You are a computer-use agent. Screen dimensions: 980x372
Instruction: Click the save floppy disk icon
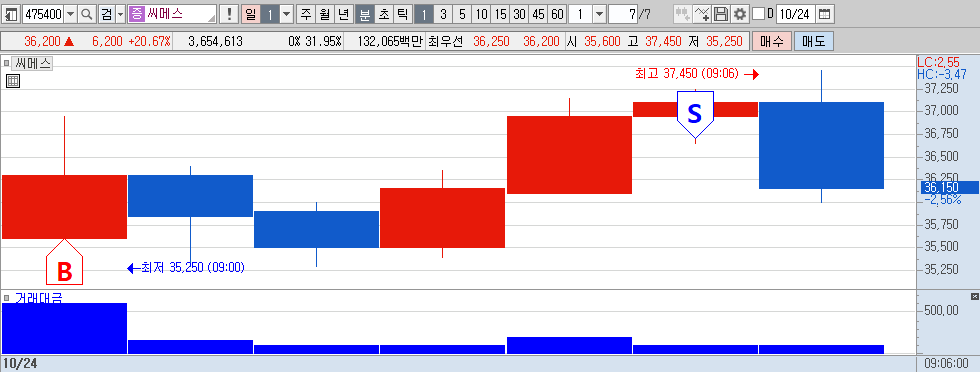[721, 14]
